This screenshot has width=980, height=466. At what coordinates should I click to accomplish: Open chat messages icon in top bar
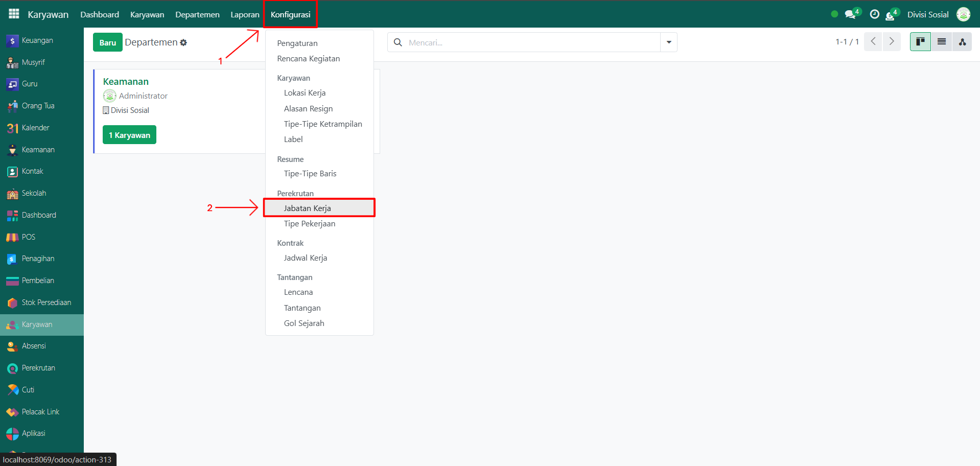851,14
